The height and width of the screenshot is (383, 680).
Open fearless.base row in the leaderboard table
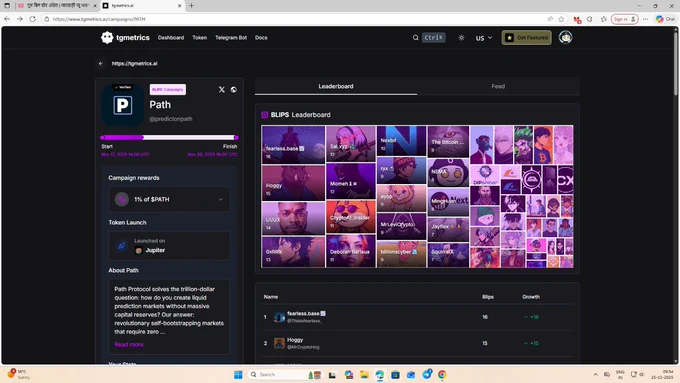tap(417, 317)
